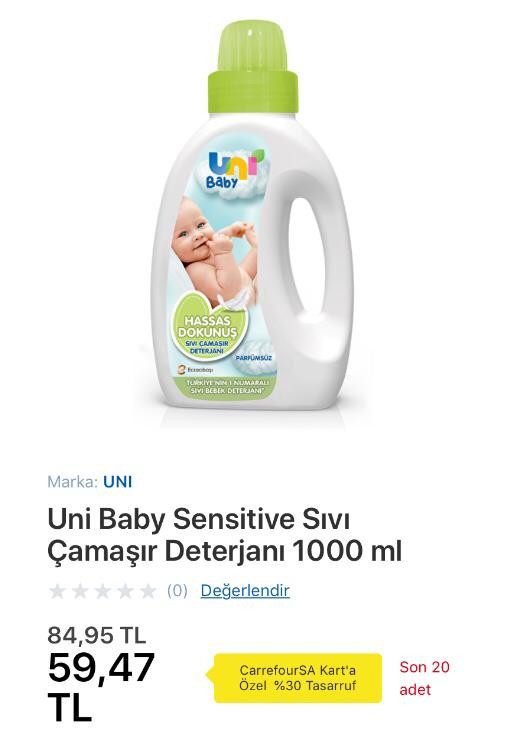The height and width of the screenshot is (752, 508).
Task: Click the (0) review count
Action: pyautogui.click(x=177, y=591)
